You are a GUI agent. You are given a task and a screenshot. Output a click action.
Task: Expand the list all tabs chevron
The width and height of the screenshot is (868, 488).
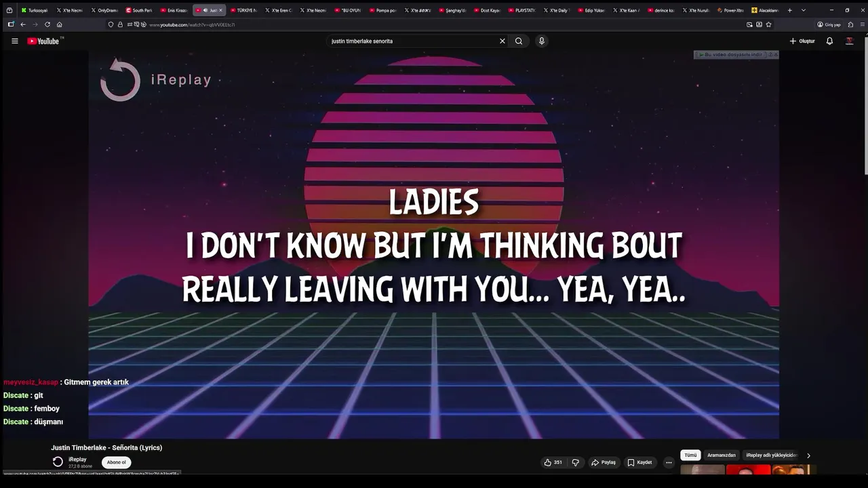(804, 10)
